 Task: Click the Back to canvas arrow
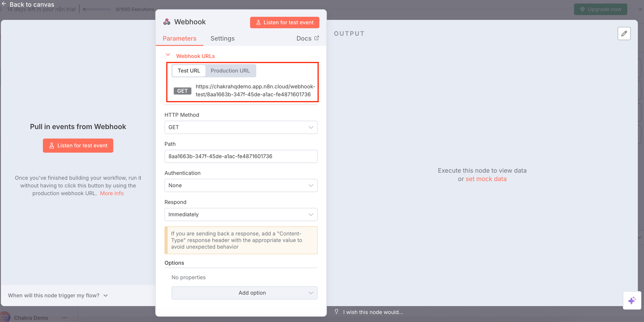(4, 4)
